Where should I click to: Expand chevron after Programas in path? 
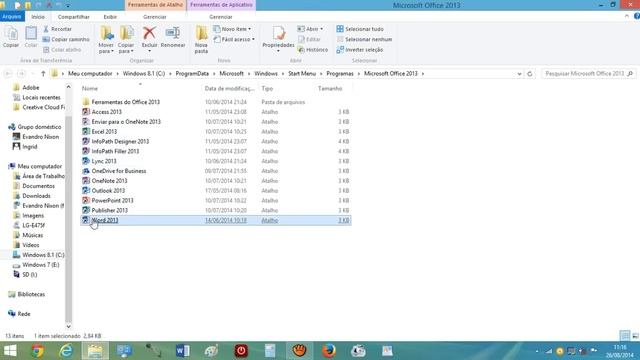(359, 74)
